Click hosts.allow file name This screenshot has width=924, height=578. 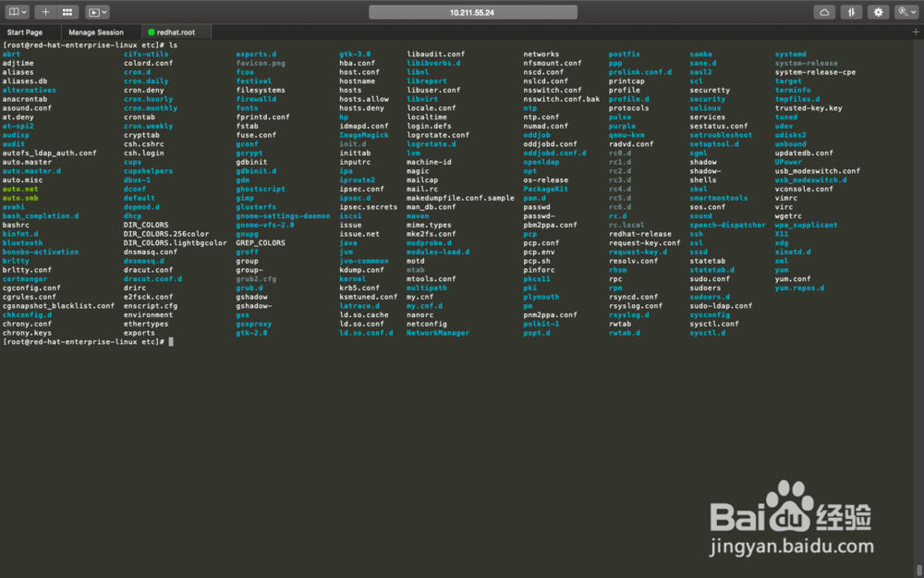pos(364,99)
